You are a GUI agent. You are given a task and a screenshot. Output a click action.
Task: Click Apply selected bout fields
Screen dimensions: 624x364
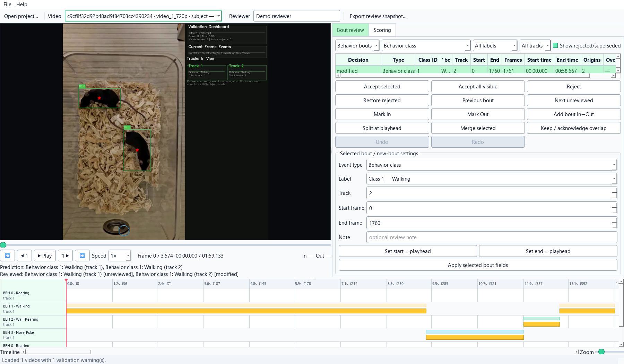(478, 265)
